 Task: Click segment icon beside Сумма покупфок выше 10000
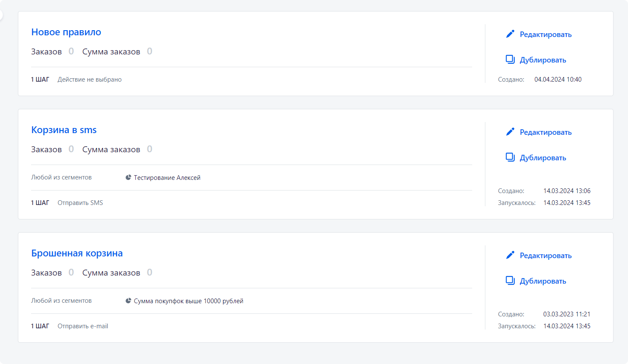click(x=128, y=301)
